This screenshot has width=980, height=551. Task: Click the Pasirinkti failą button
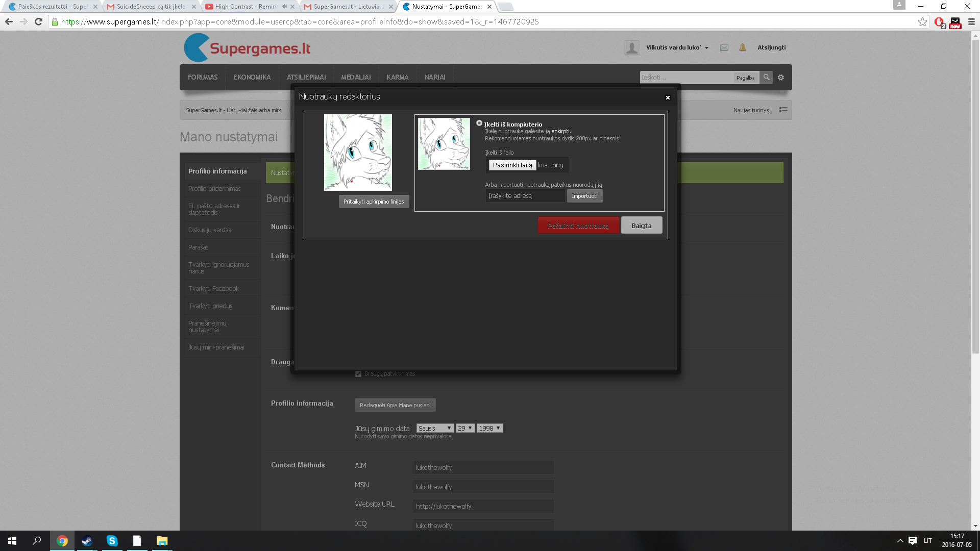[512, 165]
